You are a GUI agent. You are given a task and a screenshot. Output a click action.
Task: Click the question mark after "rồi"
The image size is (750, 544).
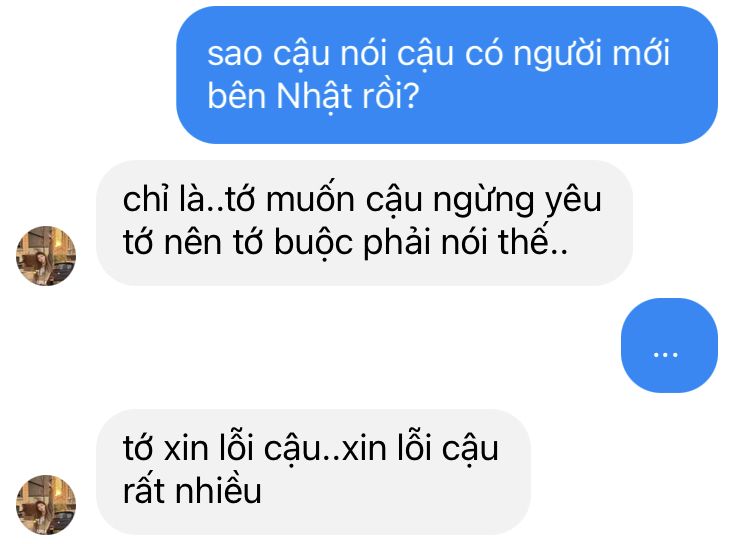(411, 96)
